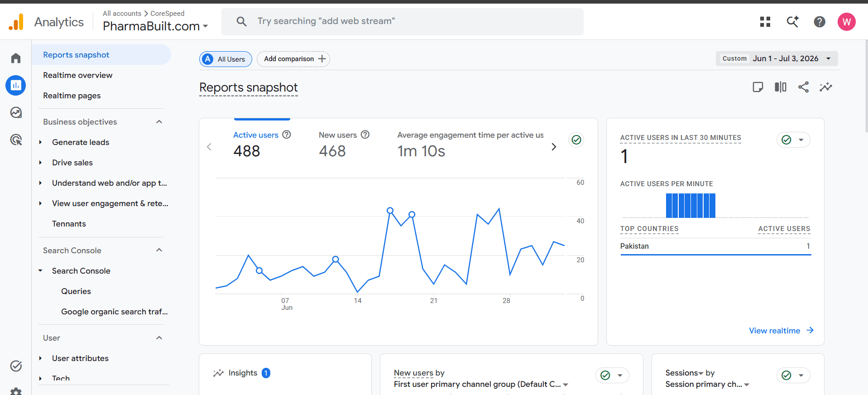Open the realtime card status dropdown
868x395 pixels.
[x=794, y=140]
